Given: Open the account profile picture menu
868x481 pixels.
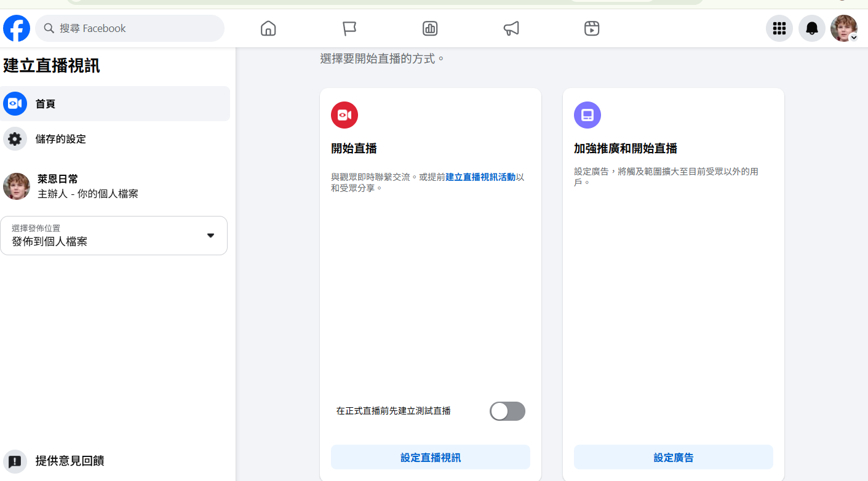Looking at the screenshot, I should (x=844, y=28).
